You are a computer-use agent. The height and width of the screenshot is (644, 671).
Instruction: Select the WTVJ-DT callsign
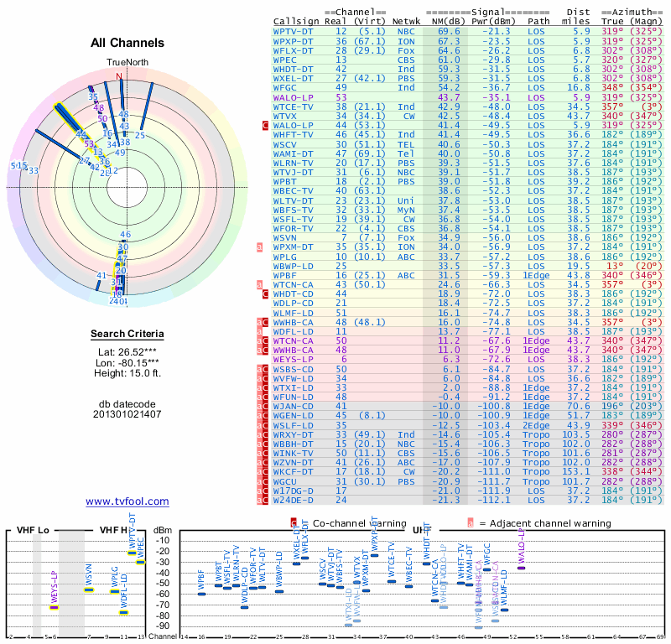tap(293, 173)
